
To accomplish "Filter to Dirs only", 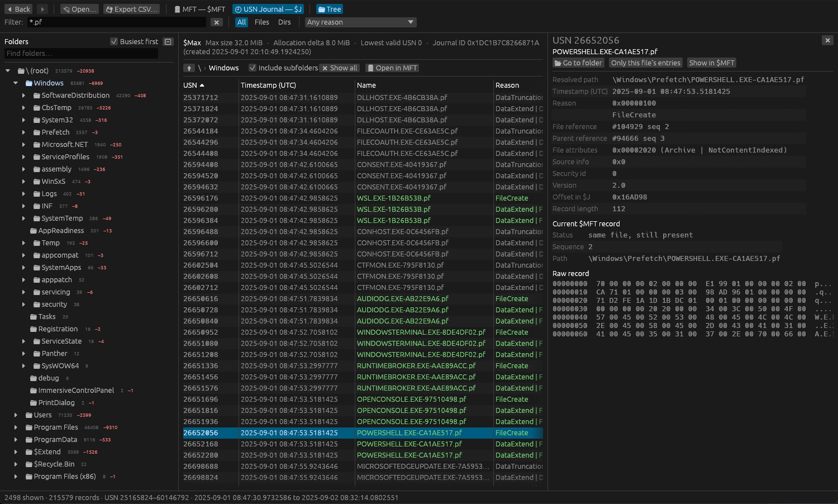I will 284,22.
